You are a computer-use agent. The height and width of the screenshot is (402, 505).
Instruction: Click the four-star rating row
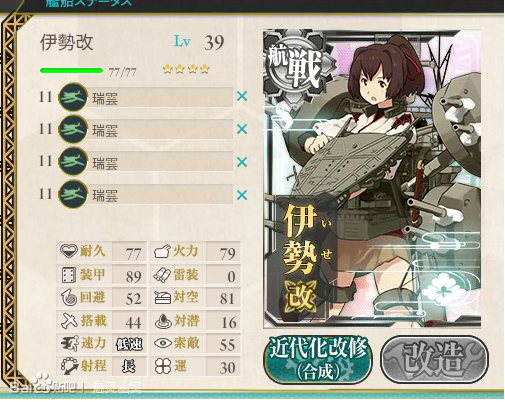point(186,69)
